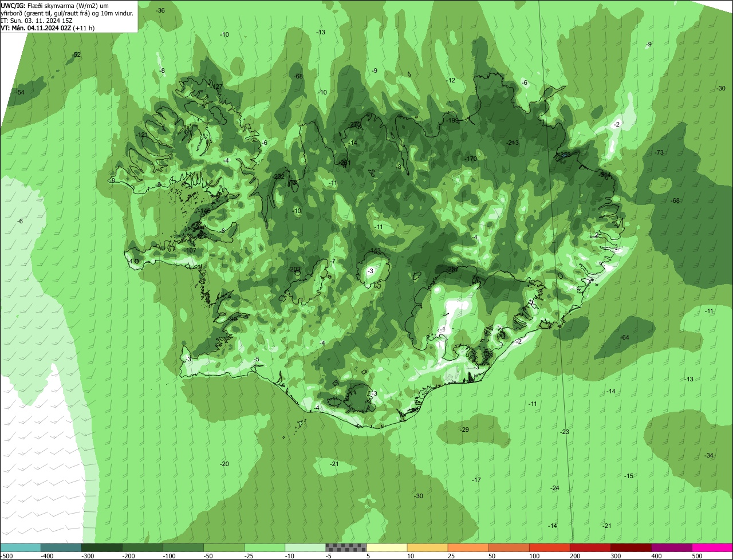The image size is (733, 560).
Task: Click the '-29' value south of Iceland
Action: [x=464, y=429]
